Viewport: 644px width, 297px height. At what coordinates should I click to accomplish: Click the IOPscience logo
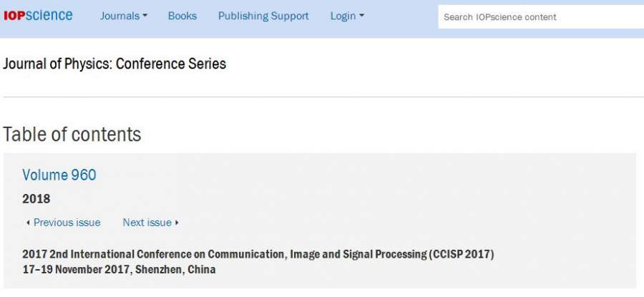pos(38,16)
